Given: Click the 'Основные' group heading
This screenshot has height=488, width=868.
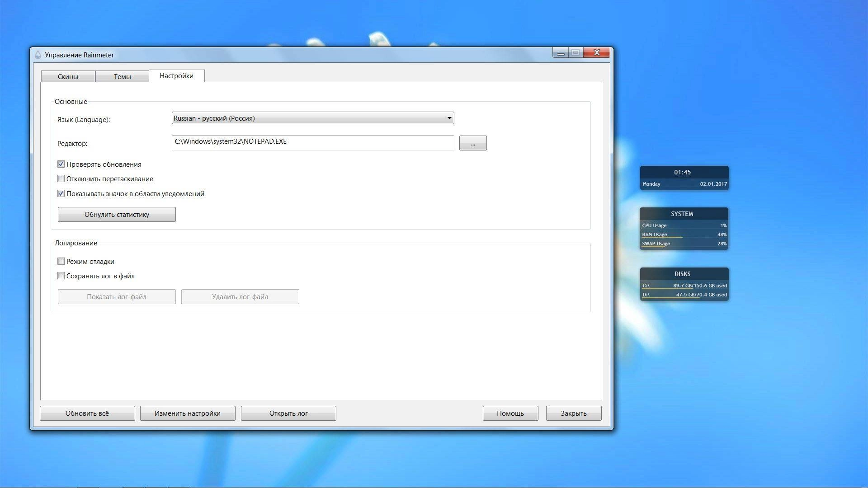Looking at the screenshot, I should 71,102.
